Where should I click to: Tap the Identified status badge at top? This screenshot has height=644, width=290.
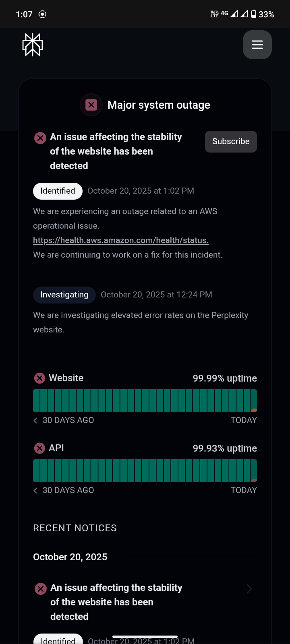pyautogui.click(x=58, y=191)
